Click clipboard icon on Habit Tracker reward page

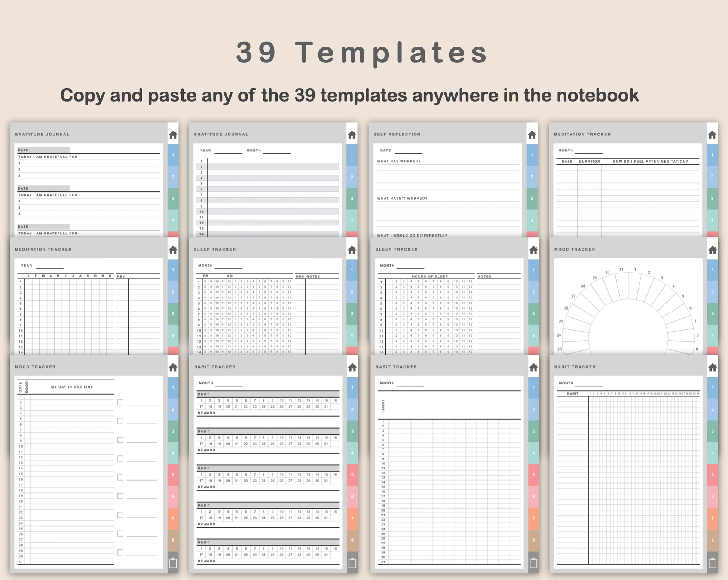point(352,563)
